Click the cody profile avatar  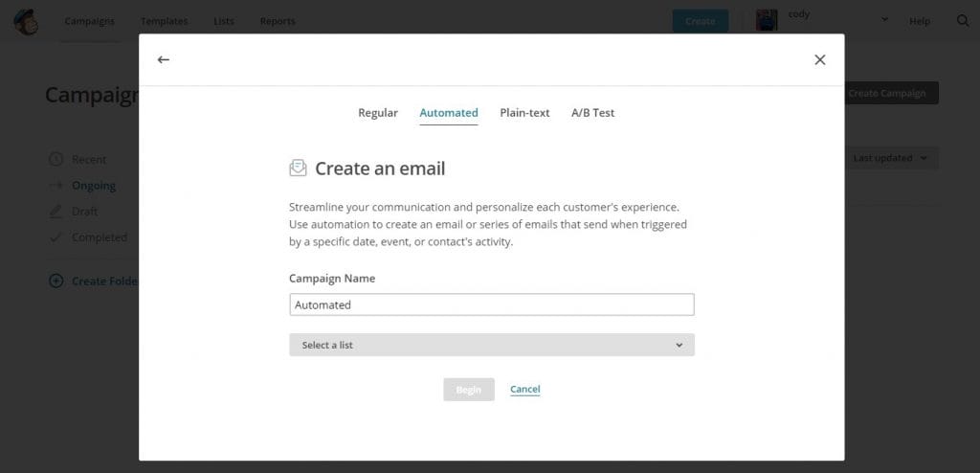pyautogui.click(x=767, y=21)
